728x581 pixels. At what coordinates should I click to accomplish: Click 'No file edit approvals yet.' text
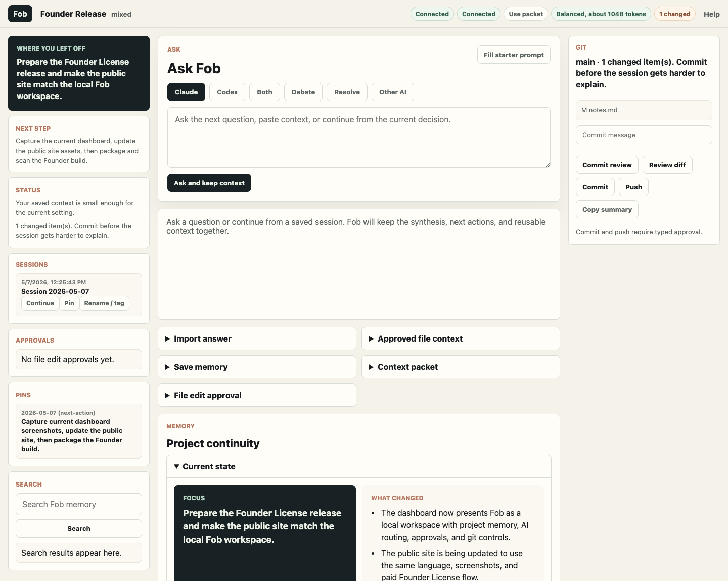click(68, 359)
